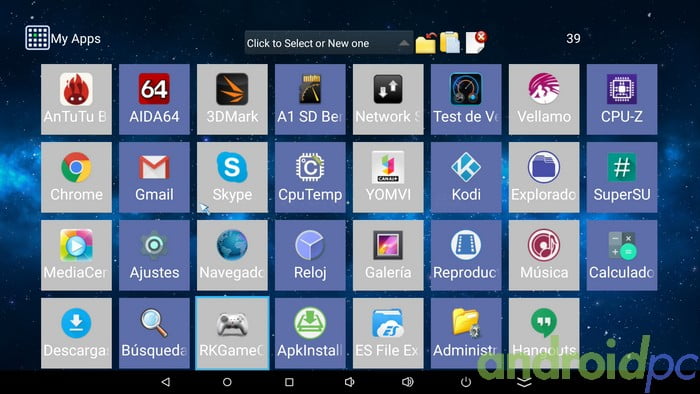Lower volume with the small speaker button

[350, 382]
